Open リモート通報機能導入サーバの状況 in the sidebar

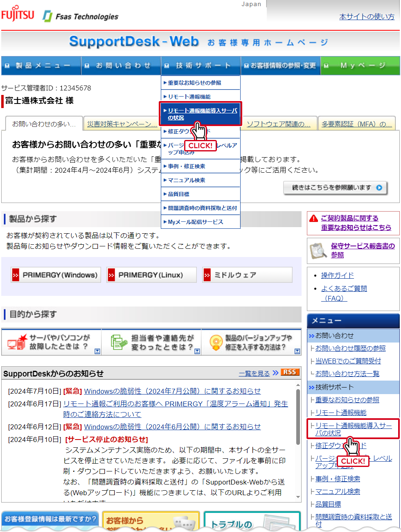(x=353, y=429)
